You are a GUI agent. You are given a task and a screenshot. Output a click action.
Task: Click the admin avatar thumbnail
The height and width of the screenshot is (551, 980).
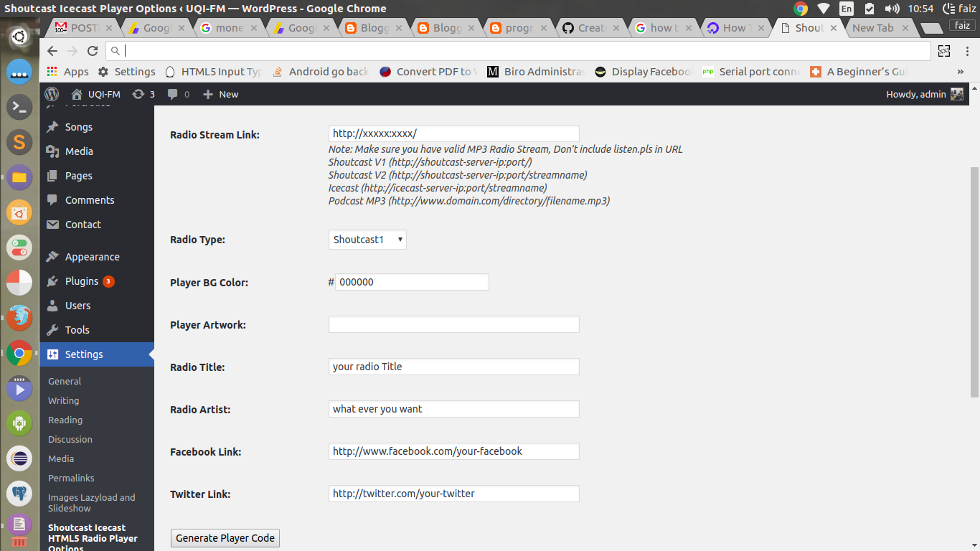(957, 94)
